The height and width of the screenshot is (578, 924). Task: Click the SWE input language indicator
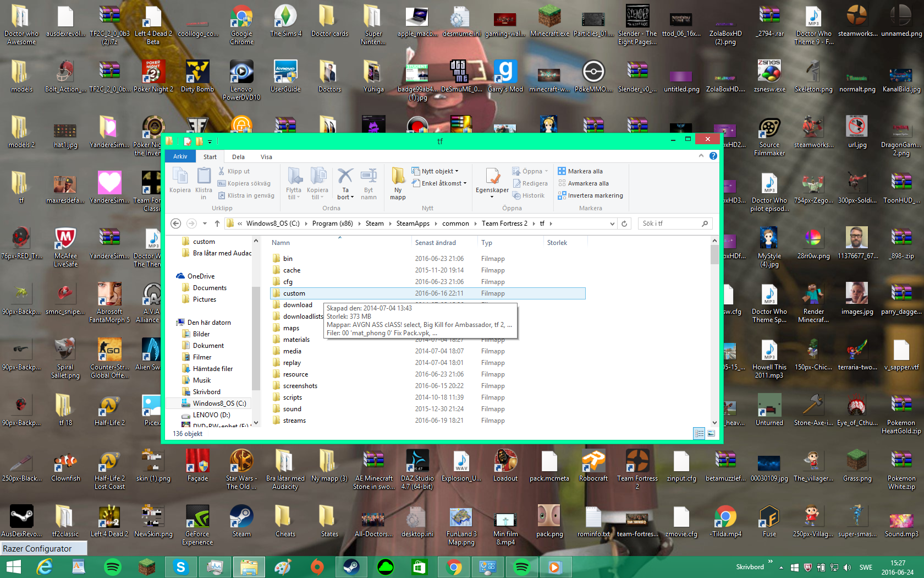[866, 567]
